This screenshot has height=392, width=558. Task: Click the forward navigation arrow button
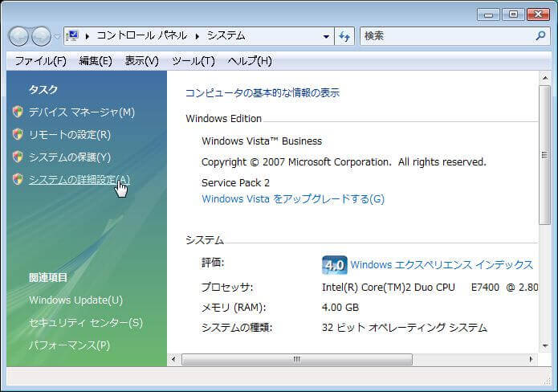pos(40,36)
